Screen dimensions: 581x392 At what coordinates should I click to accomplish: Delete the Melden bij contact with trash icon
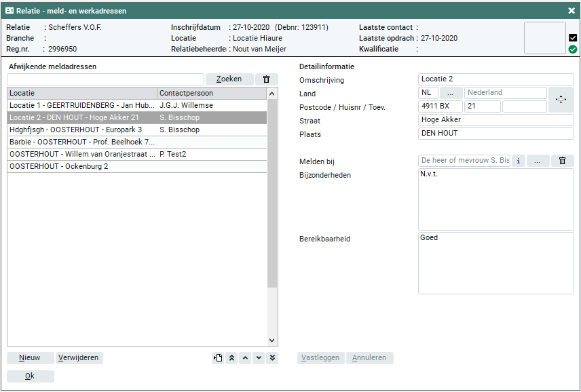click(x=562, y=161)
